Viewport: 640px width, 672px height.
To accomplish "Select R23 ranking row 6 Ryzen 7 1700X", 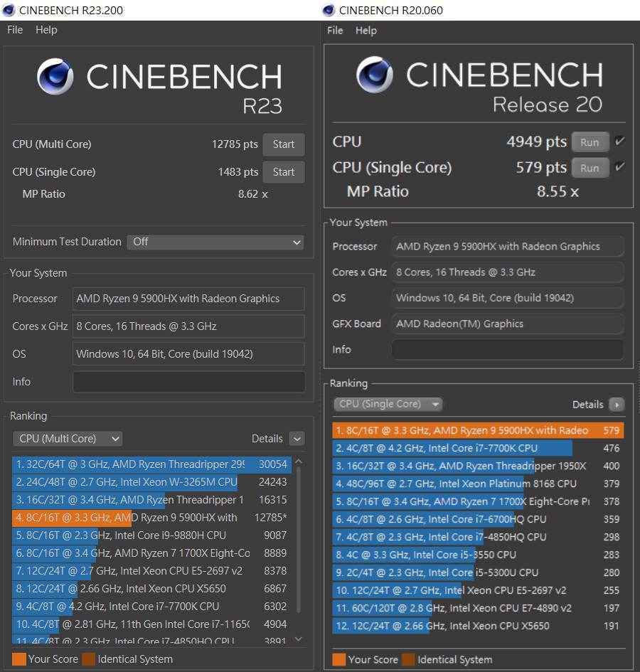I will (151, 553).
